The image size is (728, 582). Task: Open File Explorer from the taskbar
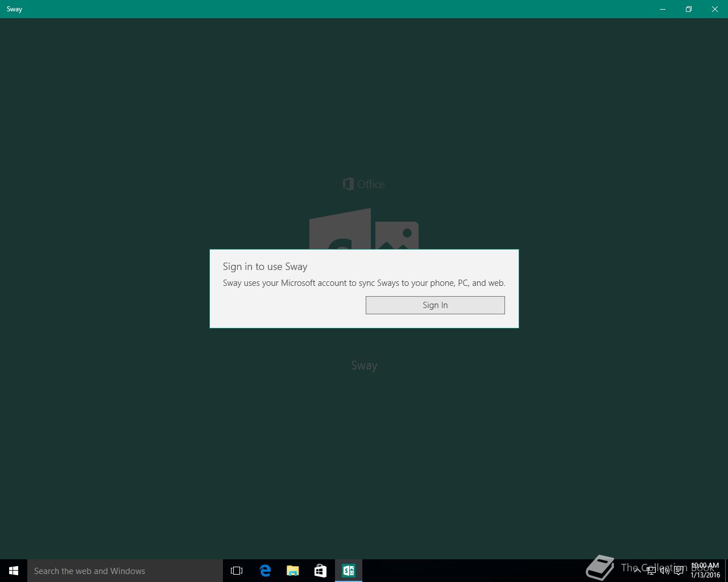point(293,571)
